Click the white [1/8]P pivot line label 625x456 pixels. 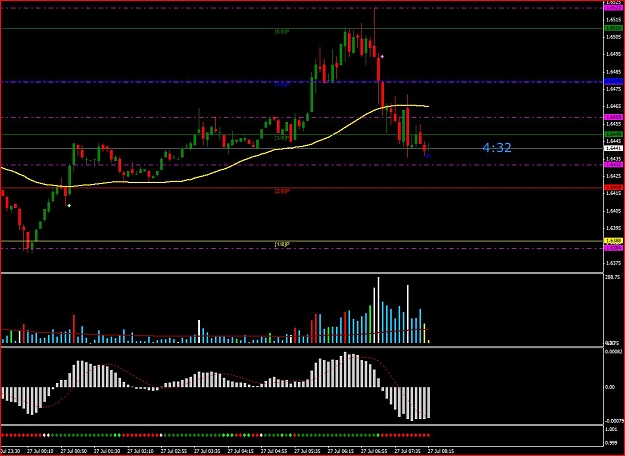click(x=282, y=244)
